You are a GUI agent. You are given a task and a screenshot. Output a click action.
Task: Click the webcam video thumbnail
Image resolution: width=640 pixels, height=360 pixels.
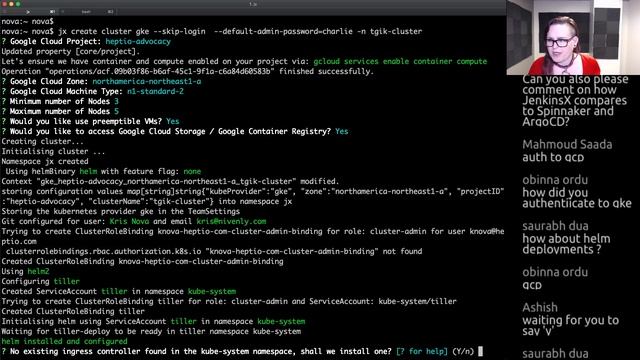(573, 38)
